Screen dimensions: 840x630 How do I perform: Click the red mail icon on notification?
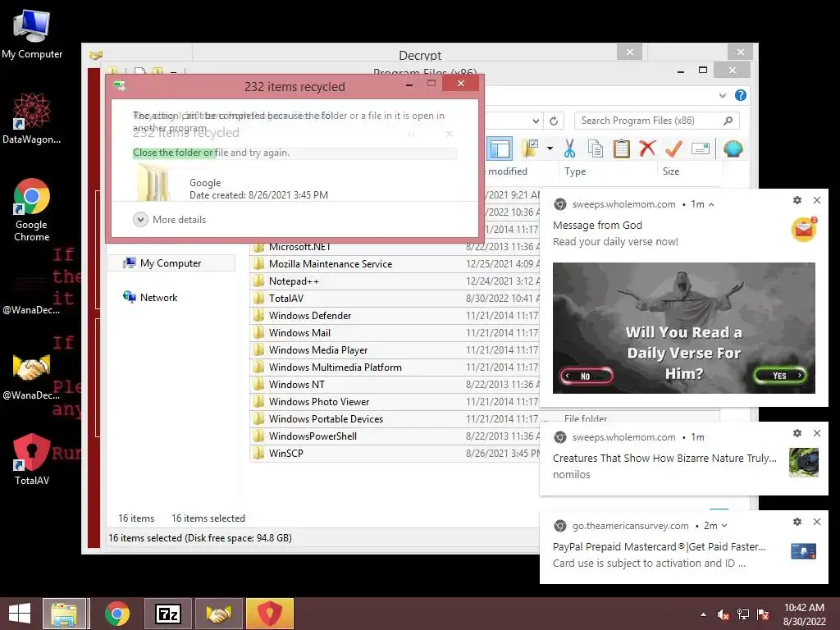click(804, 230)
